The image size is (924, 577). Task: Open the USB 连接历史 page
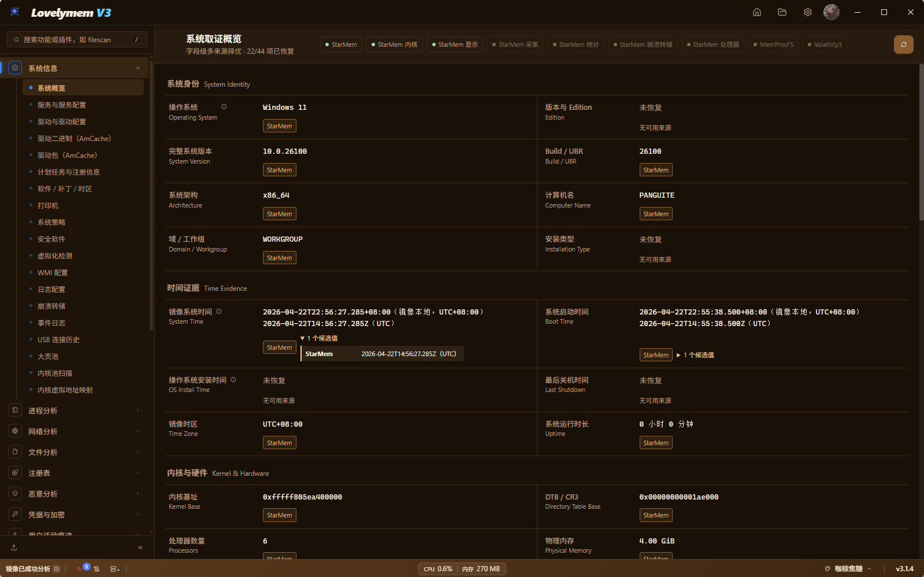pyautogui.click(x=58, y=339)
